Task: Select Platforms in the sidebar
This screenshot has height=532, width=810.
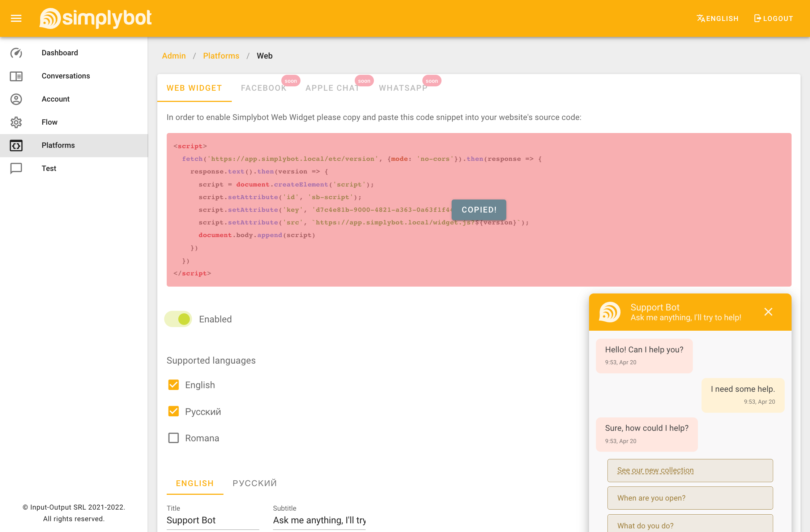Action: [74, 145]
